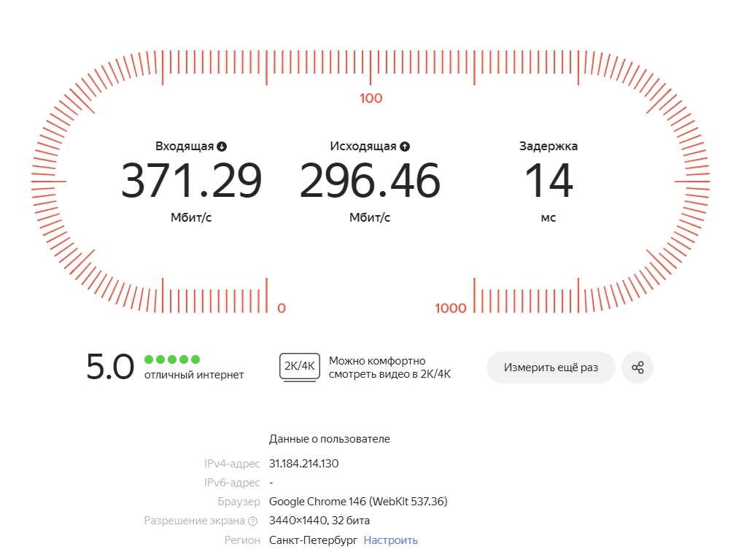This screenshot has width=744, height=560.
Task: Click the 5.0 internet rating score
Action: coord(110,367)
